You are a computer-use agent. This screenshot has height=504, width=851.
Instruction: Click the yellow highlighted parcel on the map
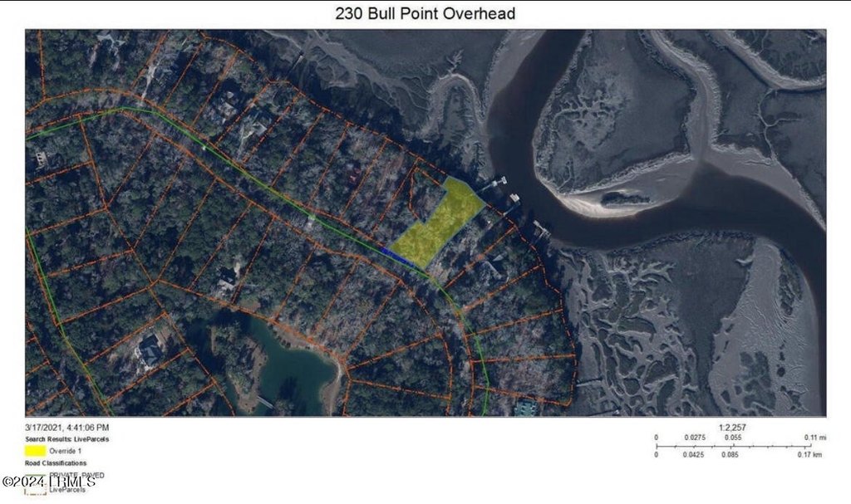coord(435,226)
